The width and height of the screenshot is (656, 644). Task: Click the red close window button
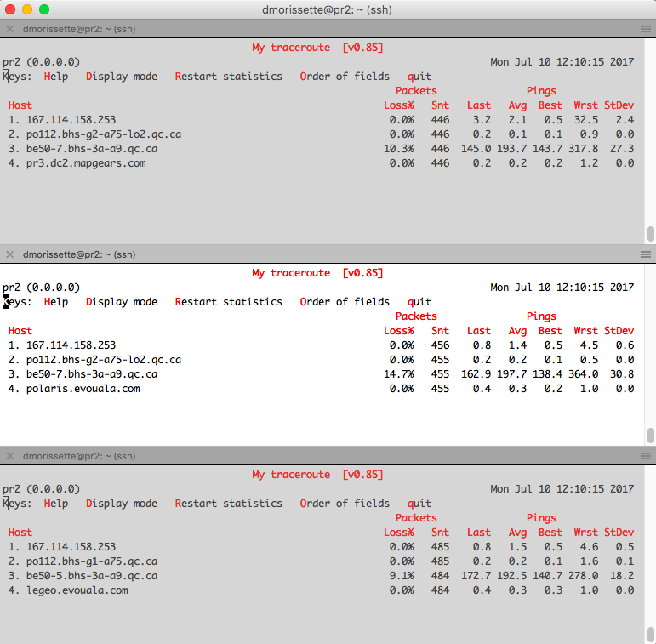pyautogui.click(x=10, y=9)
